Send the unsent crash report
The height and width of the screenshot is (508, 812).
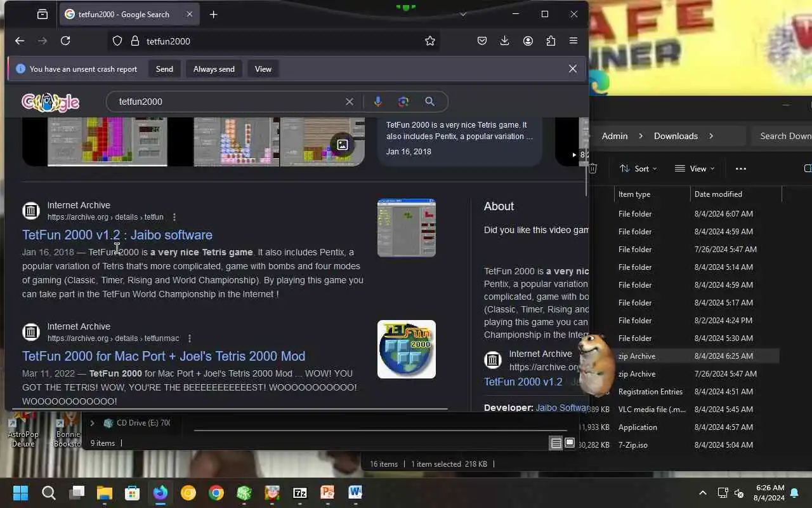(164, 69)
